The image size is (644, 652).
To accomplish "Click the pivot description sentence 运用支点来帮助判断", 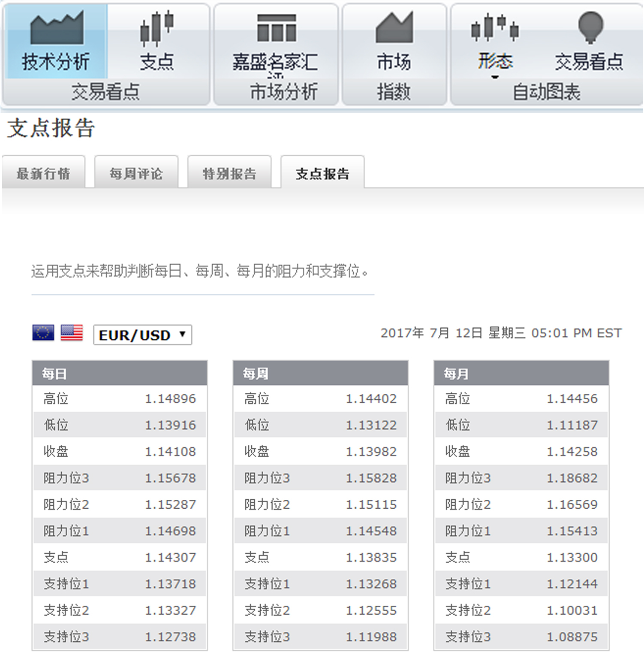I will click(x=200, y=271).
